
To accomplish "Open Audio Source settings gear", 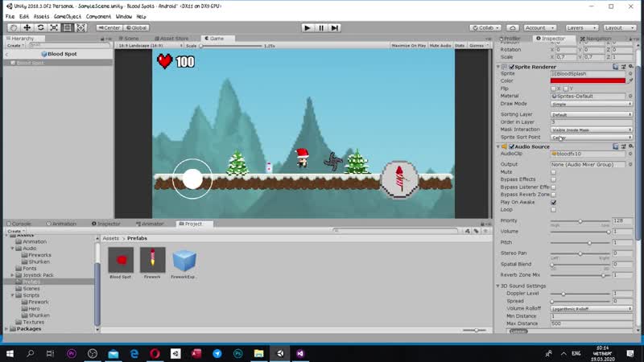I will pyautogui.click(x=631, y=146).
